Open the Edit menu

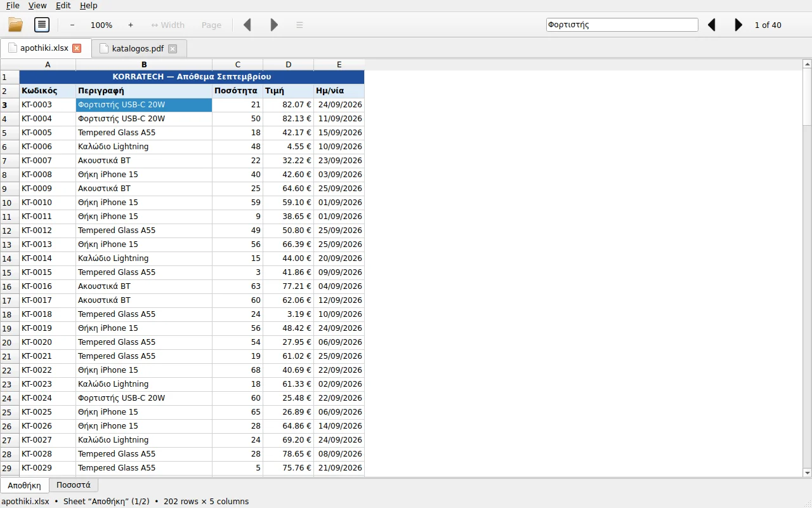(63, 6)
